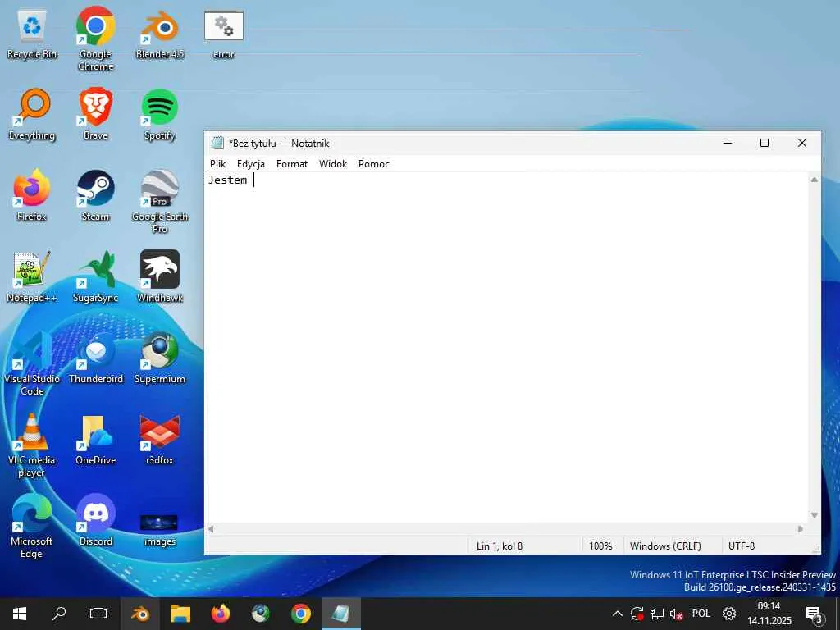Viewport: 840px width, 630px height.
Task: Click the 100% zoom status entry
Action: coord(600,546)
